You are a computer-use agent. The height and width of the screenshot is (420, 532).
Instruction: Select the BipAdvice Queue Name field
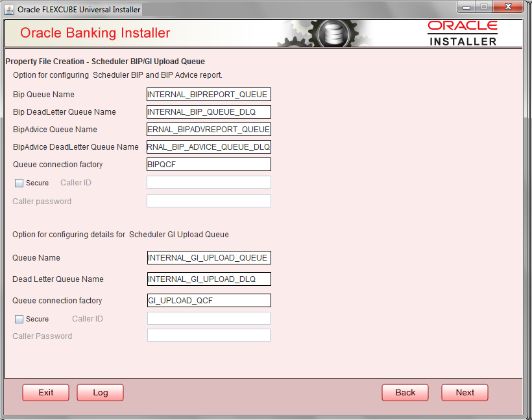[208, 129]
